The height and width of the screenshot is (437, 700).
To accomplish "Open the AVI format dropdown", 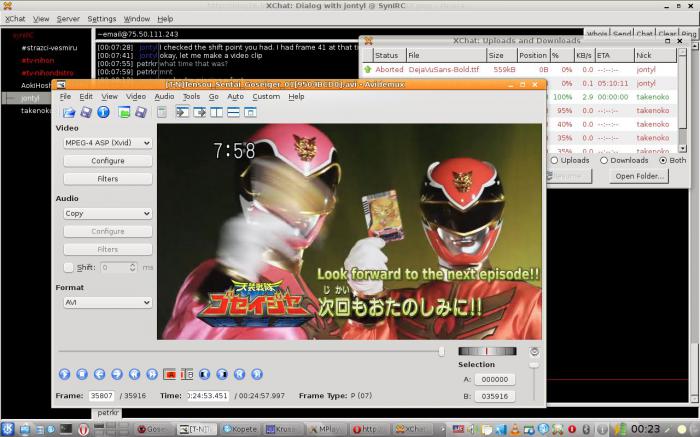I will click(x=108, y=302).
